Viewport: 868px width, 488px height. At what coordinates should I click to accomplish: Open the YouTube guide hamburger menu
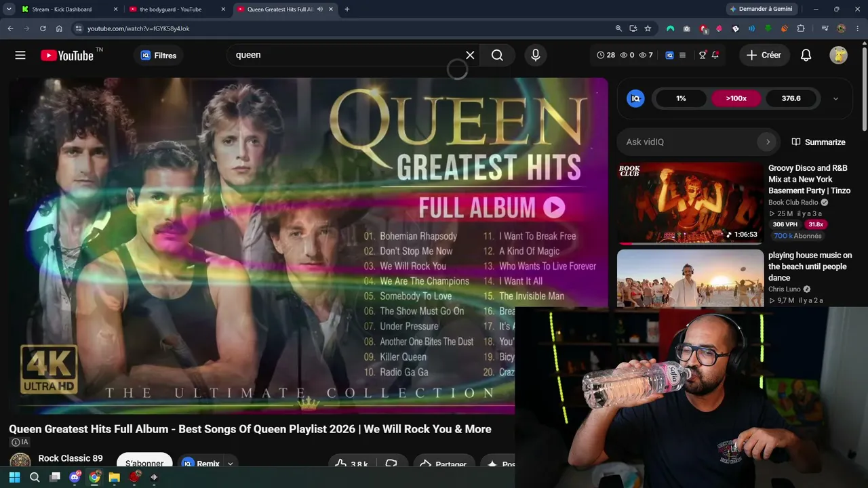click(x=20, y=56)
